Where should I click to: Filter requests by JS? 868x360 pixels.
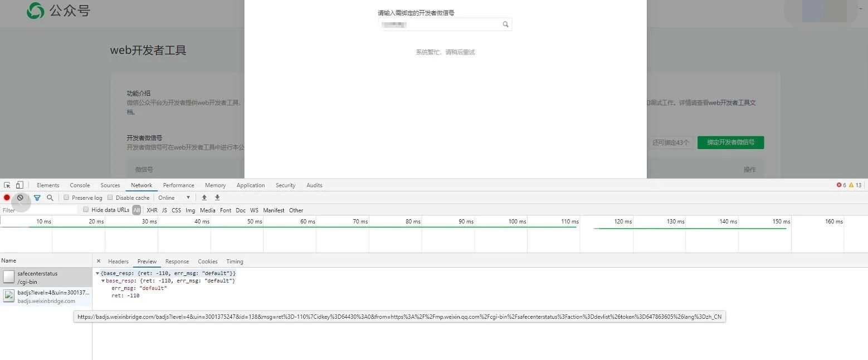pos(164,210)
